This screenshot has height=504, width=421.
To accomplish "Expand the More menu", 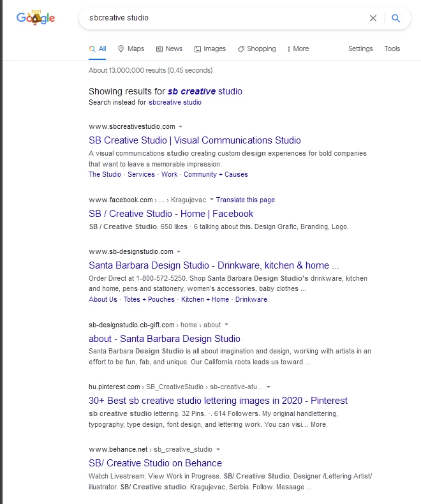I will (x=298, y=49).
